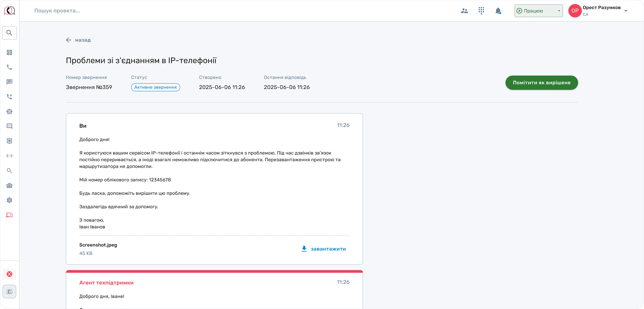Click the Активне звернення status badge
The width and height of the screenshot is (644, 309).
(155, 87)
